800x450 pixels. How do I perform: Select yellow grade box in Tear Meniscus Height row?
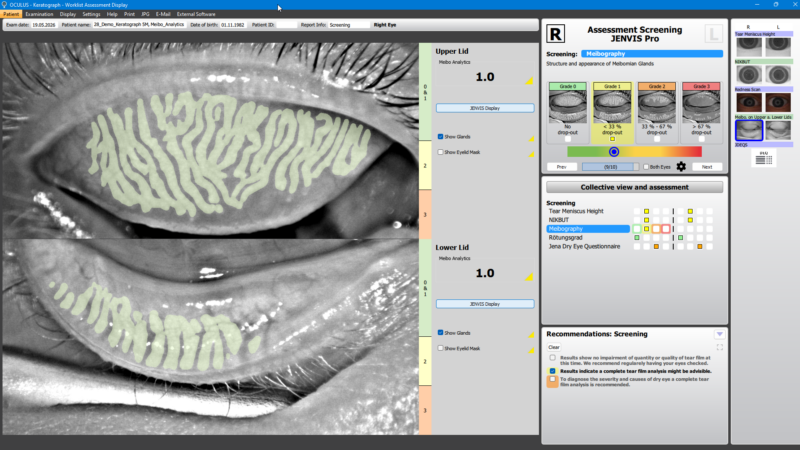click(646, 211)
